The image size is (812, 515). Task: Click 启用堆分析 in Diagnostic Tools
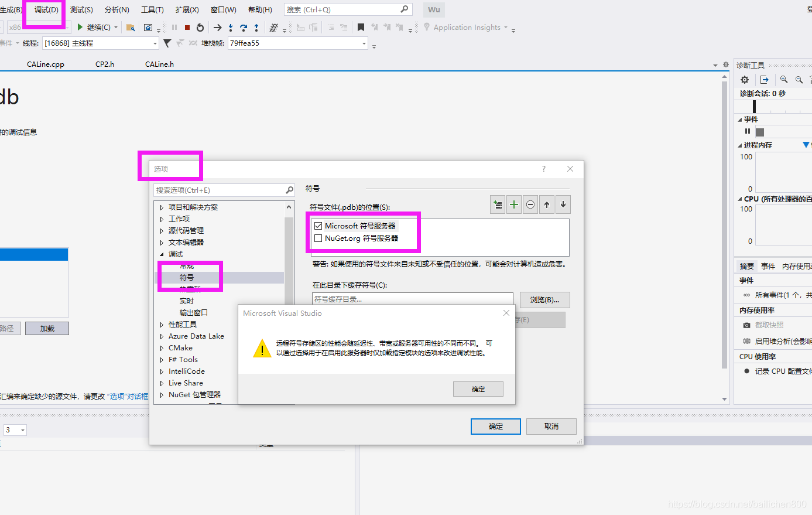pos(783,341)
